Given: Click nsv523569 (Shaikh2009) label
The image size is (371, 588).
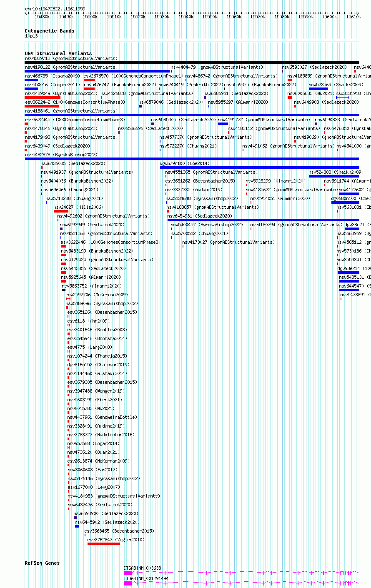Looking at the screenshot, I should [336, 85].
